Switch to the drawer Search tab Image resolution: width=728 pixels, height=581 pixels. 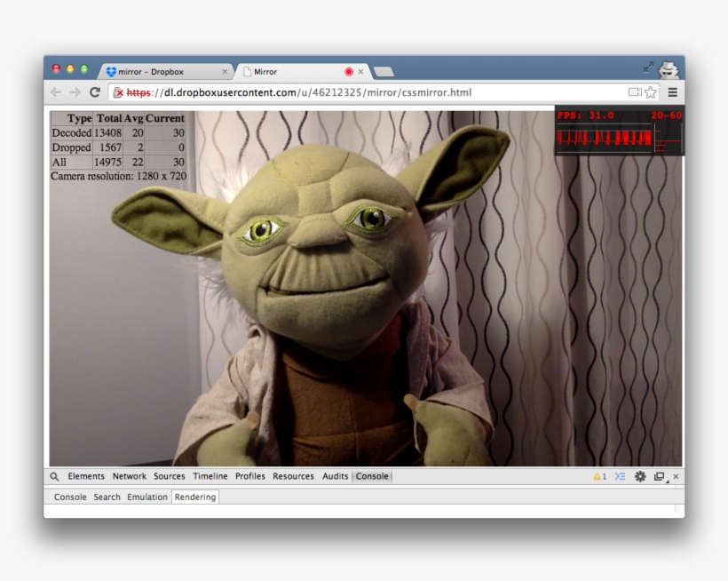pyautogui.click(x=107, y=497)
